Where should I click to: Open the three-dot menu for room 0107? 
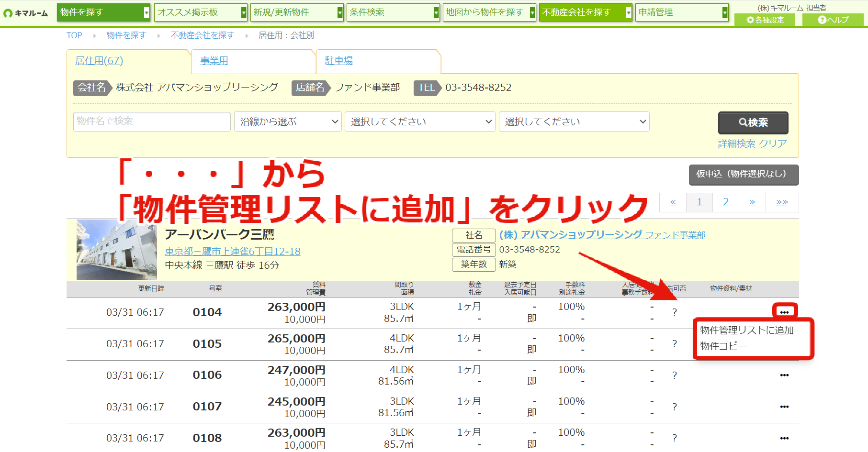click(784, 407)
